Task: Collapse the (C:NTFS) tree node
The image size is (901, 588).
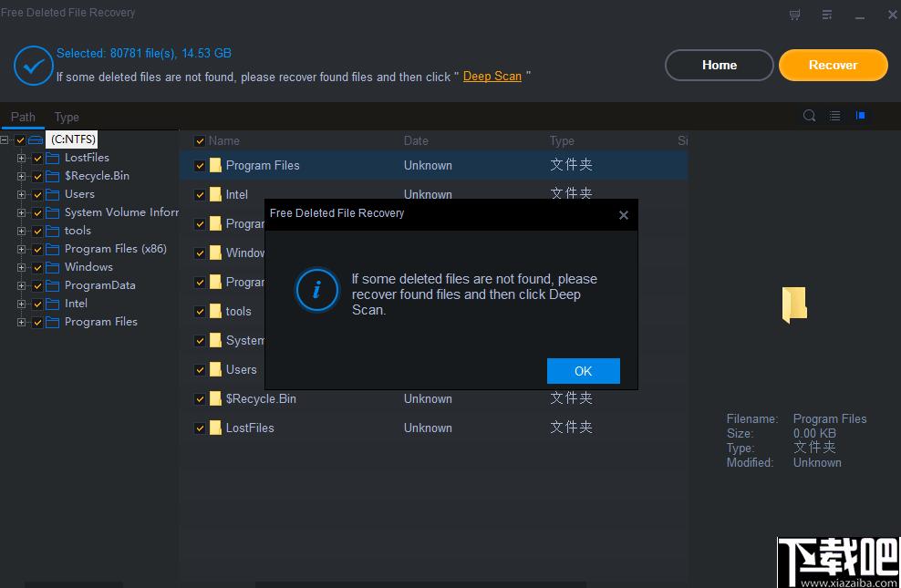Action: [5, 139]
